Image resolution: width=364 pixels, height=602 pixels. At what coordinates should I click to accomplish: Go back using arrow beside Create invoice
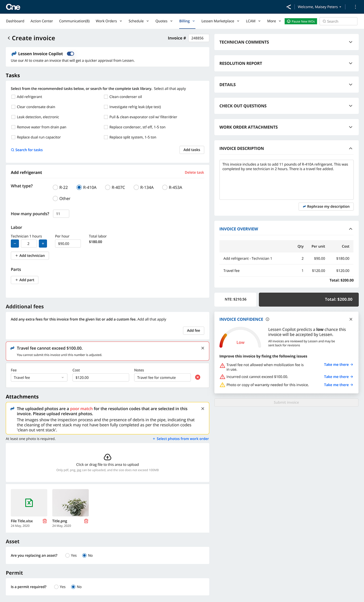[9, 38]
